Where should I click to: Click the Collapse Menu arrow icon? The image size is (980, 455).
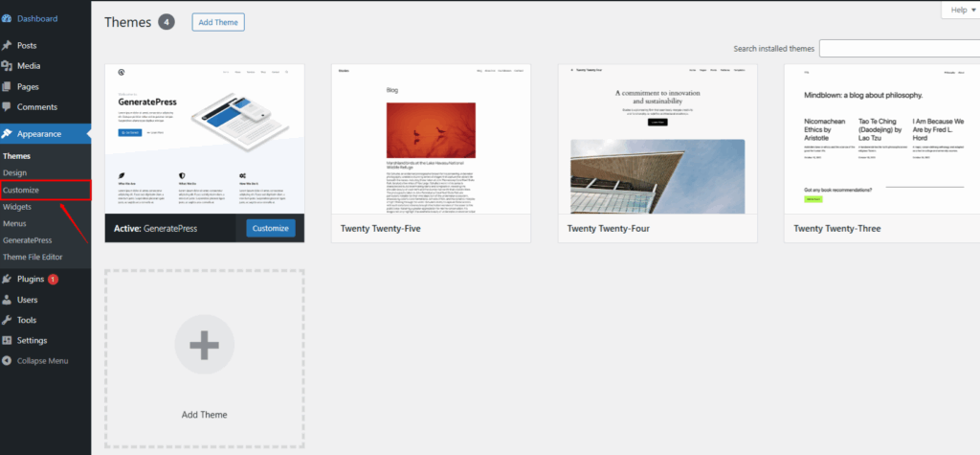pyautogui.click(x=7, y=360)
